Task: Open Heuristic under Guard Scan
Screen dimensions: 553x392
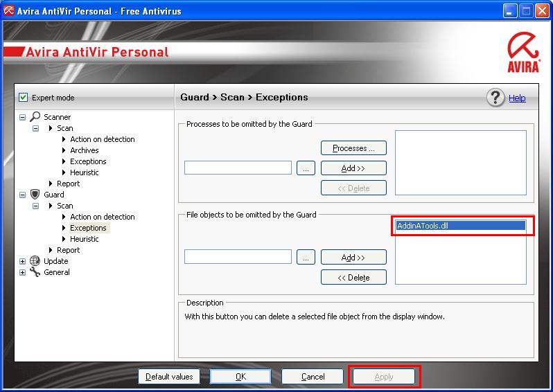Action: (x=85, y=239)
